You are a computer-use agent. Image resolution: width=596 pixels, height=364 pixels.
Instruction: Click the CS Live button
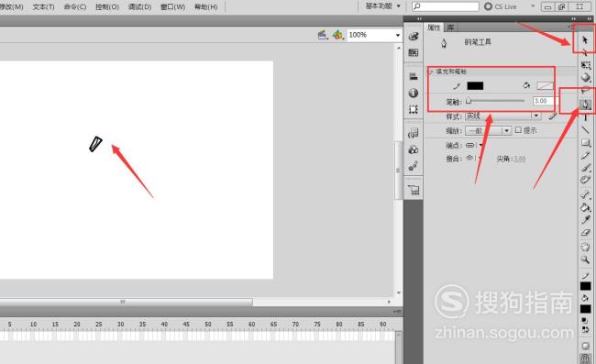coord(501,6)
